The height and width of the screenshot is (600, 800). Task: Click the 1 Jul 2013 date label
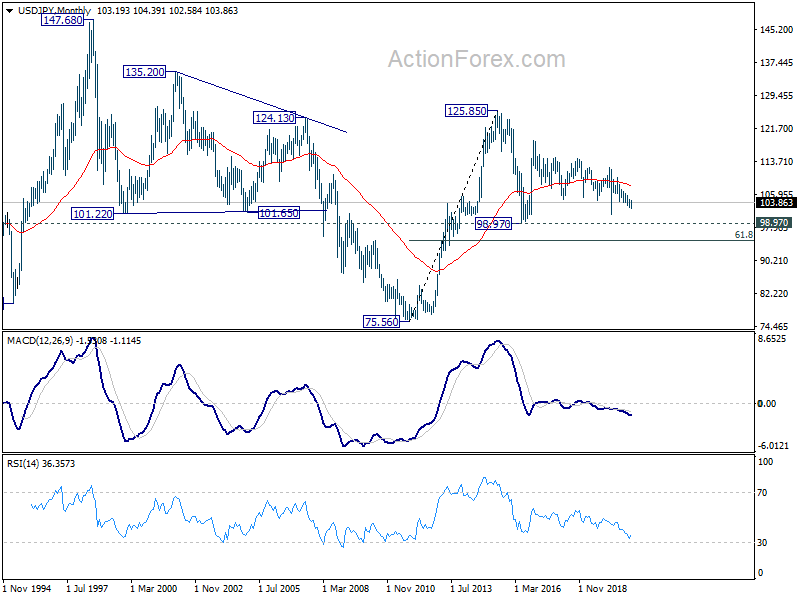pyautogui.click(x=471, y=588)
